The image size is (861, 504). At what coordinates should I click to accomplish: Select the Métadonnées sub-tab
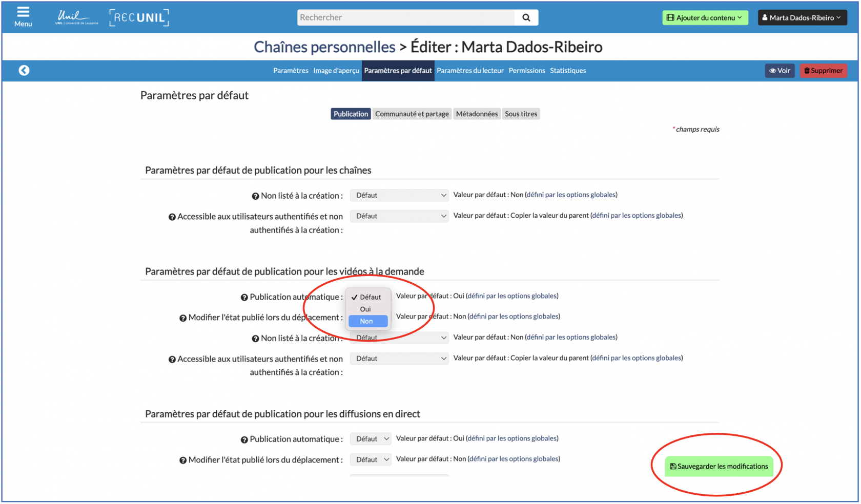click(x=477, y=114)
